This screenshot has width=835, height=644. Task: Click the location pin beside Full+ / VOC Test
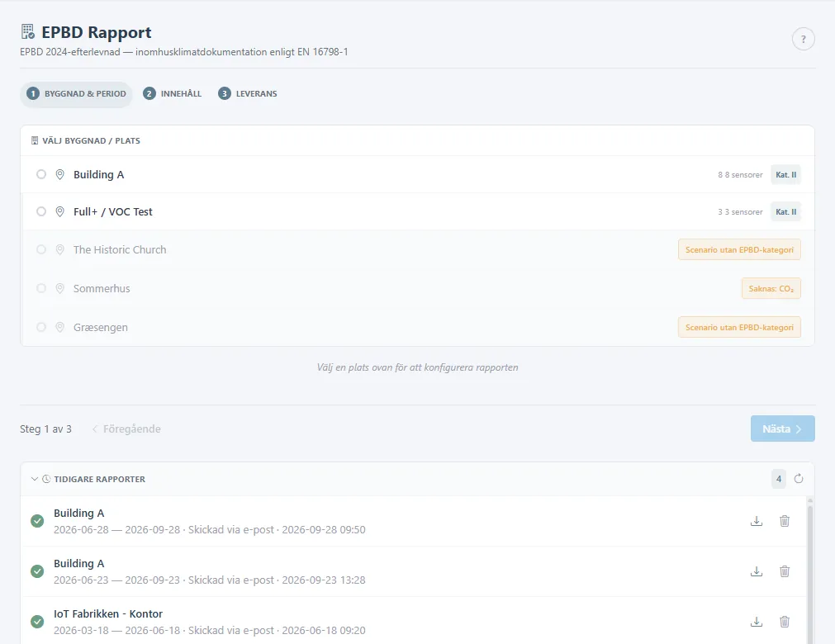point(59,212)
